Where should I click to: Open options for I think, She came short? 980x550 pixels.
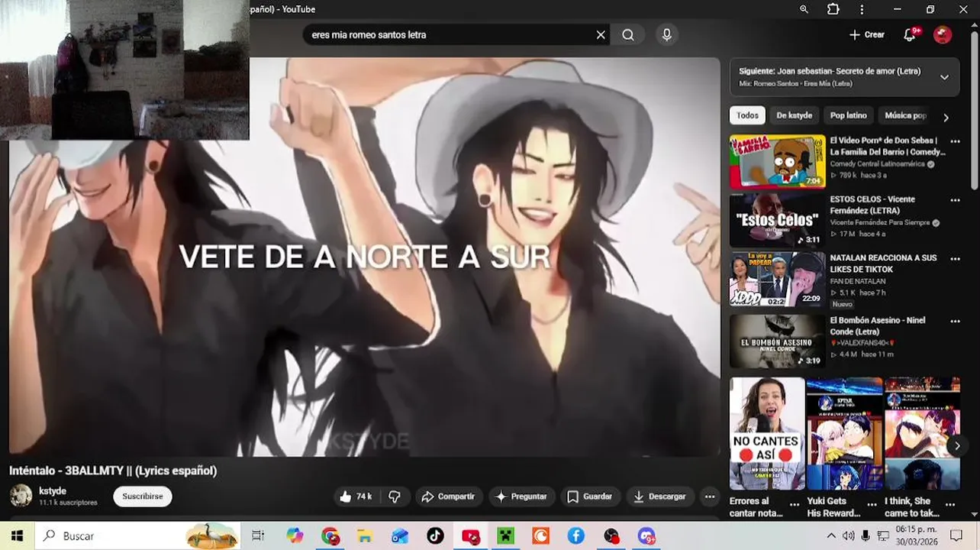950,505
